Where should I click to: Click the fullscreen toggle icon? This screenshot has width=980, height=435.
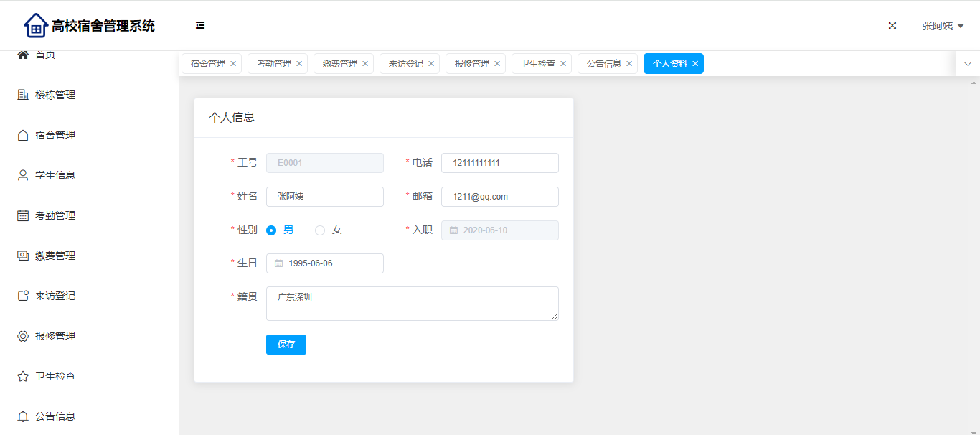(x=892, y=25)
